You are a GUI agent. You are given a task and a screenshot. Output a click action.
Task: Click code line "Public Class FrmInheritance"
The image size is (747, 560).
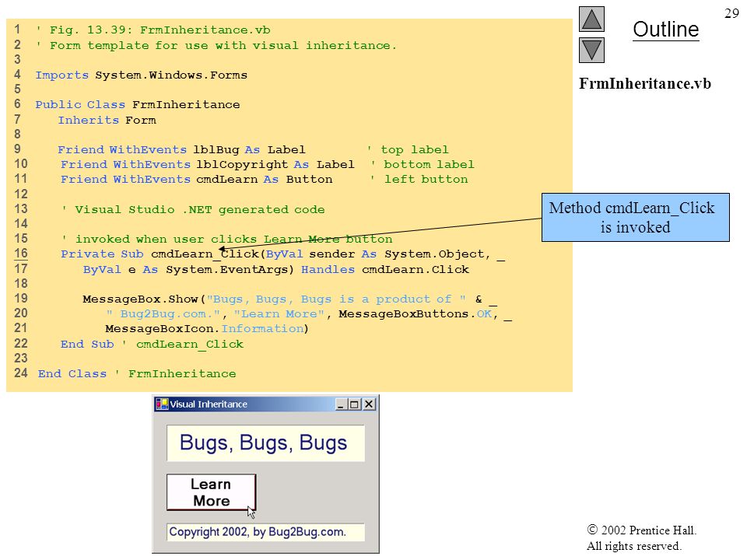coord(137,104)
